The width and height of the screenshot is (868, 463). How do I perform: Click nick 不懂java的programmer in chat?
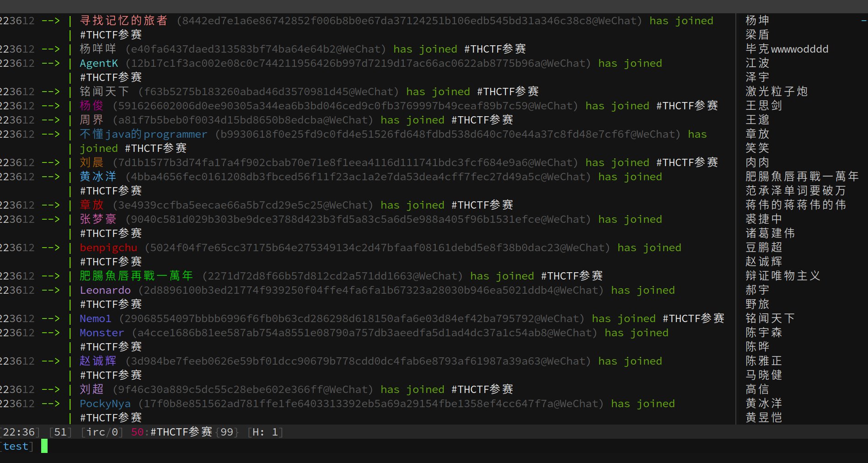tap(143, 134)
